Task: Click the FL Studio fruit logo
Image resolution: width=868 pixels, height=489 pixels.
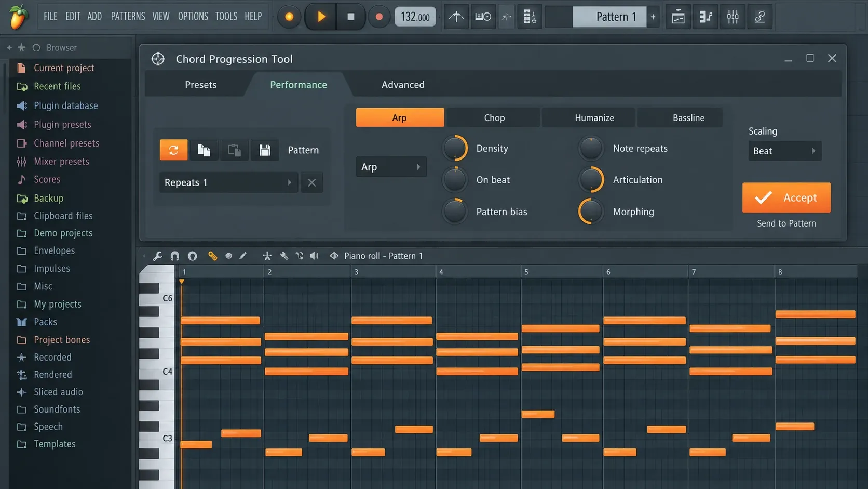Action: [x=18, y=17]
